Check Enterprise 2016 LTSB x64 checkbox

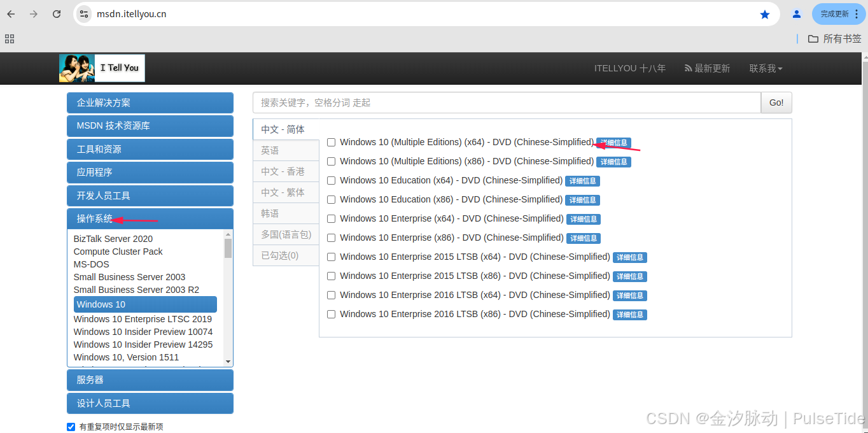[331, 295]
